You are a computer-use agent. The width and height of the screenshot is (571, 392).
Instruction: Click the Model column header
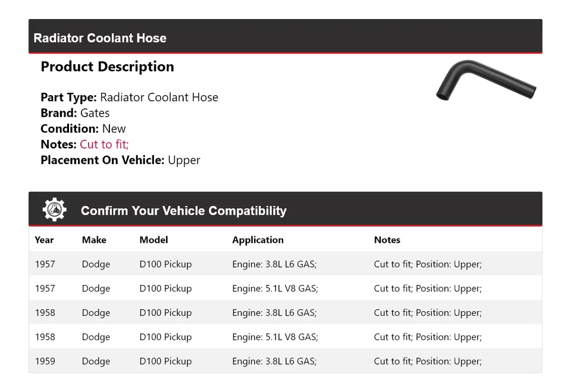[x=153, y=240]
